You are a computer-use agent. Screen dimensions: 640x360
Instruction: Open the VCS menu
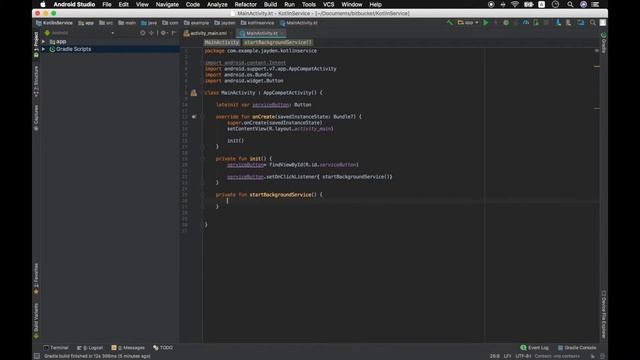(x=328, y=4)
